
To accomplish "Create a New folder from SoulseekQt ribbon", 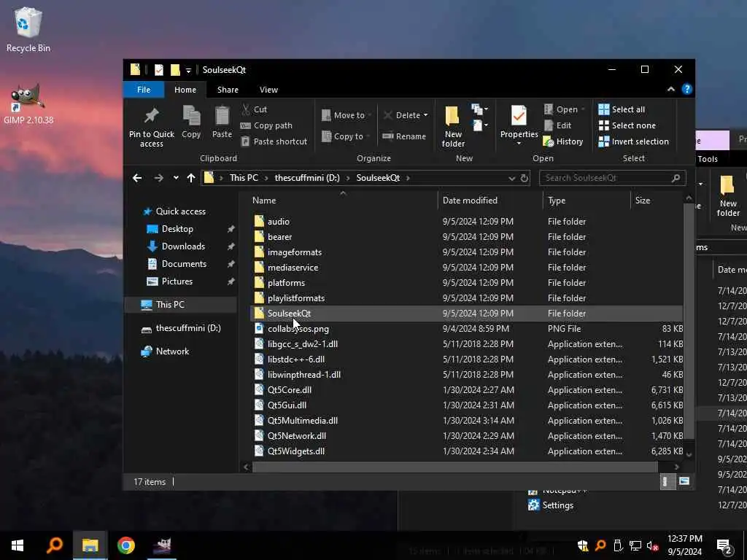I will click(x=453, y=127).
